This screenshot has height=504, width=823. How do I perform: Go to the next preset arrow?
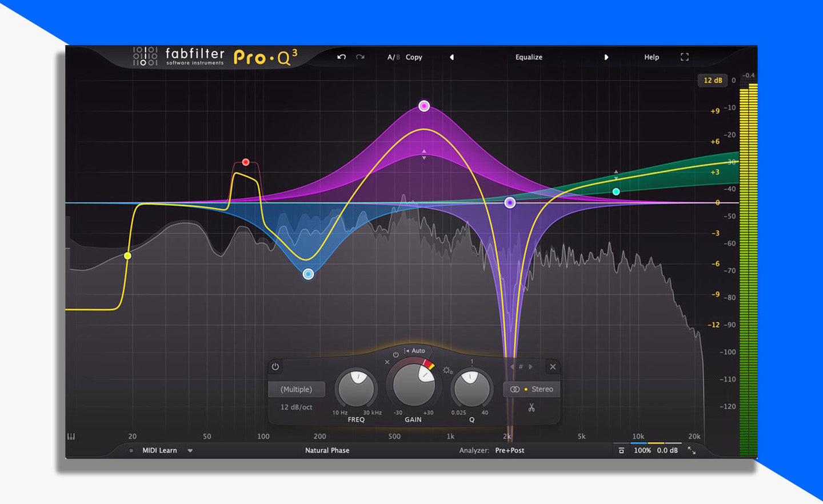pos(606,57)
